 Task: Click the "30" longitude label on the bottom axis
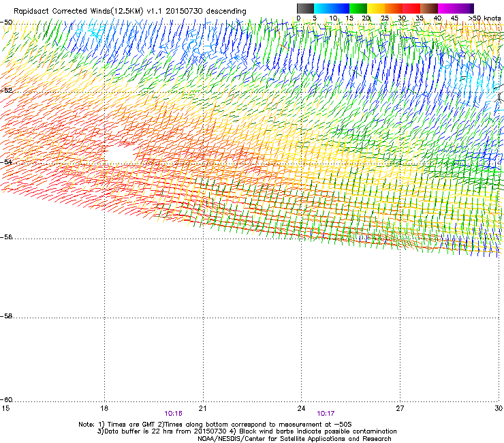(499, 408)
